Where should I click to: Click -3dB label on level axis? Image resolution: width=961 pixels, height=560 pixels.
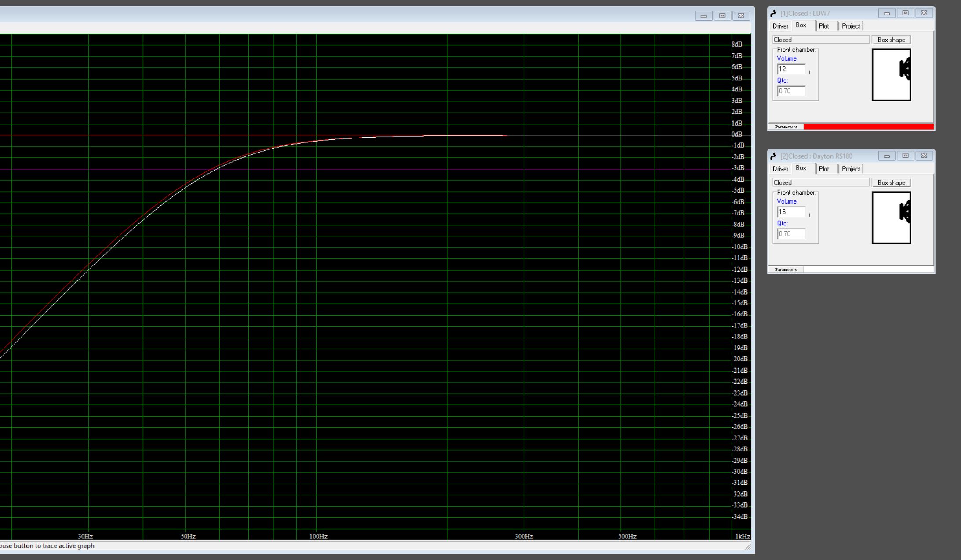pos(738,168)
